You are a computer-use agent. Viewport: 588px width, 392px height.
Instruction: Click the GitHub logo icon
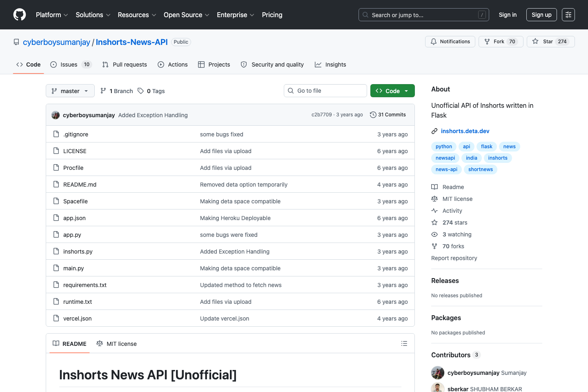click(19, 15)
